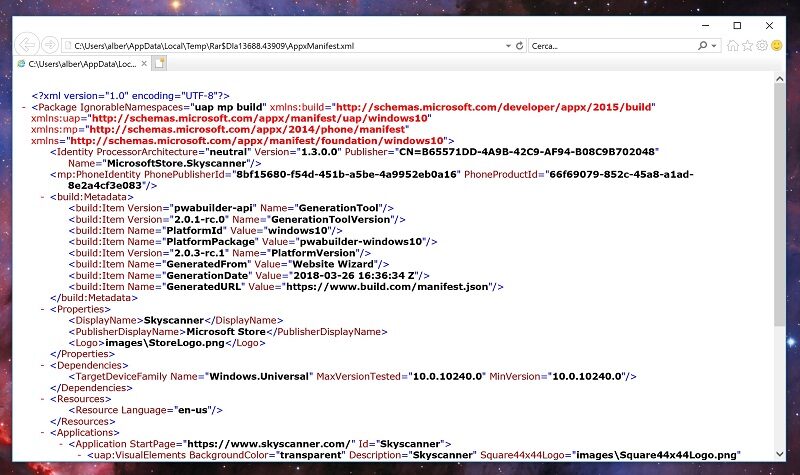Click the pwabuilder-api GenerationTool line
Viewport: 800px width, 475px height.
tap(231, 208)
